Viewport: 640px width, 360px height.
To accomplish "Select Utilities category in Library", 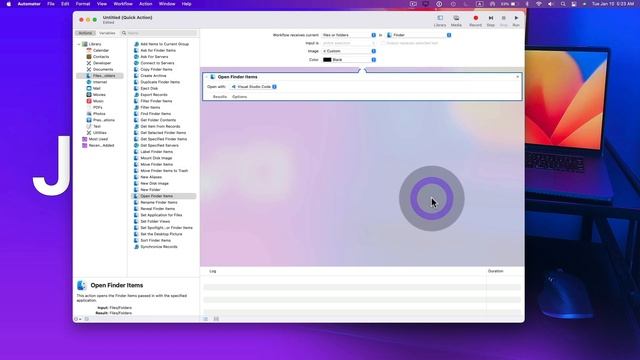I will 96,133.
